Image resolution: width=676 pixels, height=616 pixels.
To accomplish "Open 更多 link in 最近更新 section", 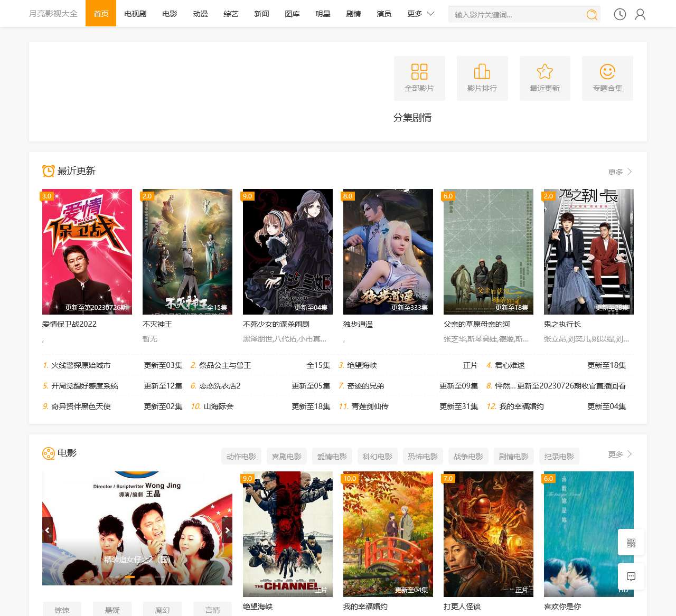I will pos(620,172).
